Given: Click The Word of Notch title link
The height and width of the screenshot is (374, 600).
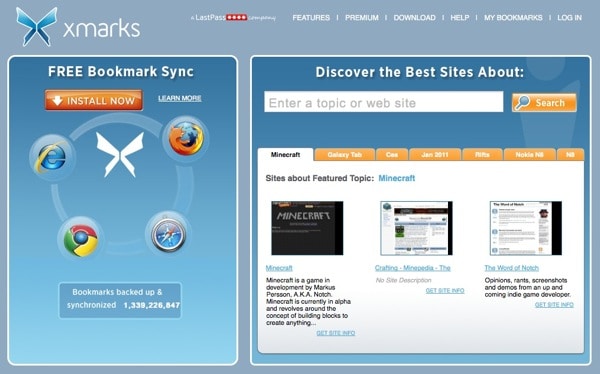Looking at the screenshot, I should pyautogui.click(x=512, y=268).
